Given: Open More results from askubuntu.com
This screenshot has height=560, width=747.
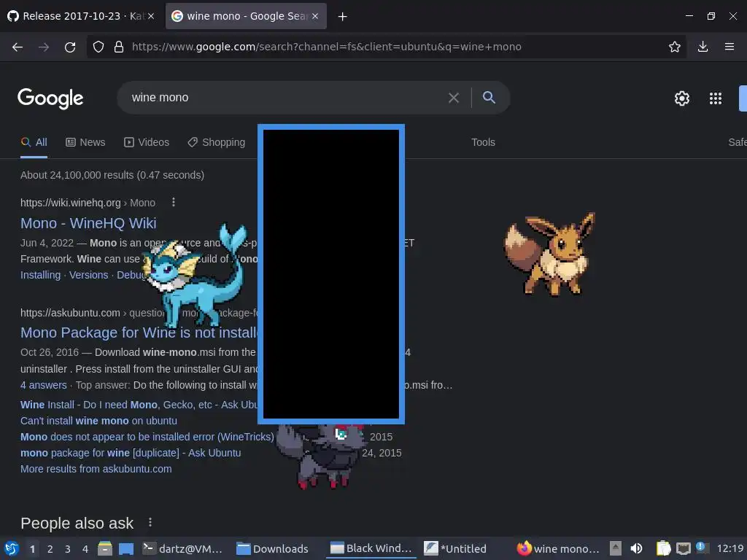Looking at the screenshot, I should tap(96, 469).
